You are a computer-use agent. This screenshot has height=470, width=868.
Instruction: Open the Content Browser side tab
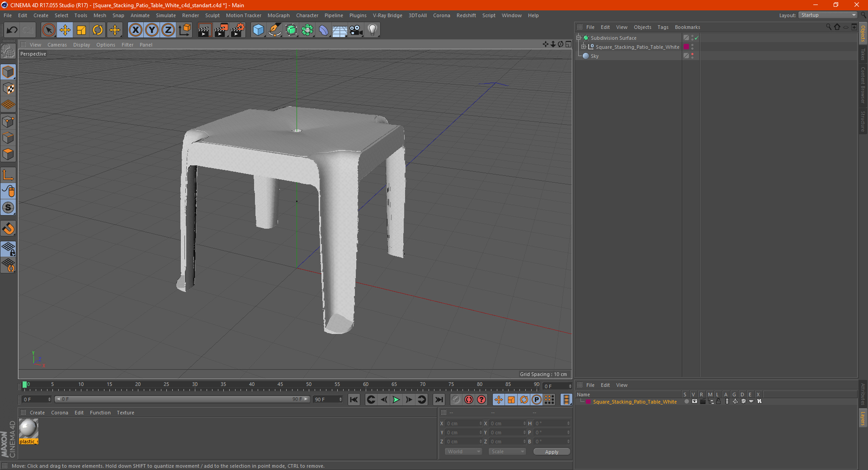(x=863, y=85)
